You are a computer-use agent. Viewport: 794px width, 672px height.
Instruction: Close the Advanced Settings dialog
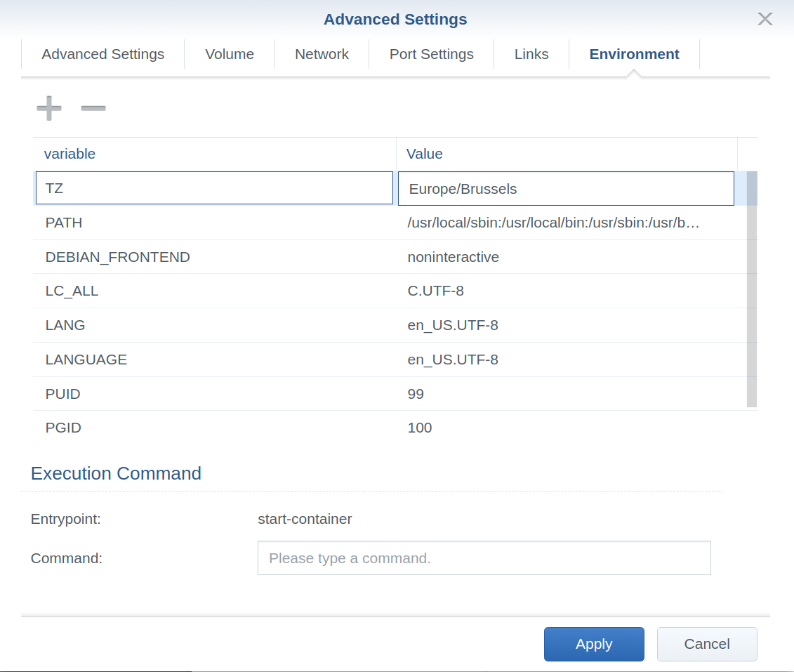(x=765, y=19)
